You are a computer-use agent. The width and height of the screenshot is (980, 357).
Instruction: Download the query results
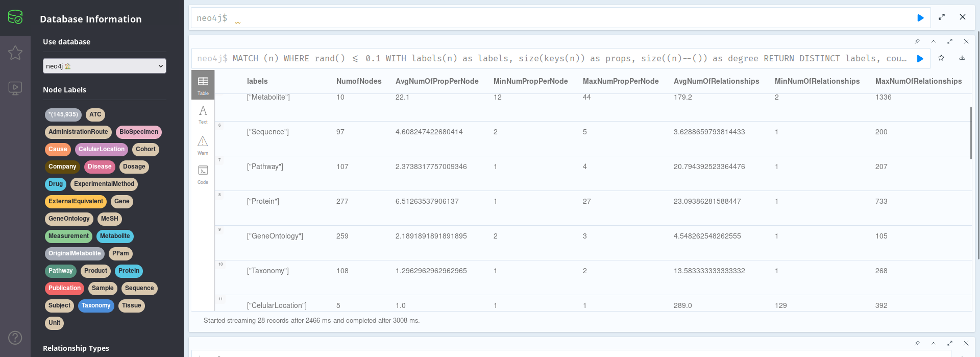962,58
